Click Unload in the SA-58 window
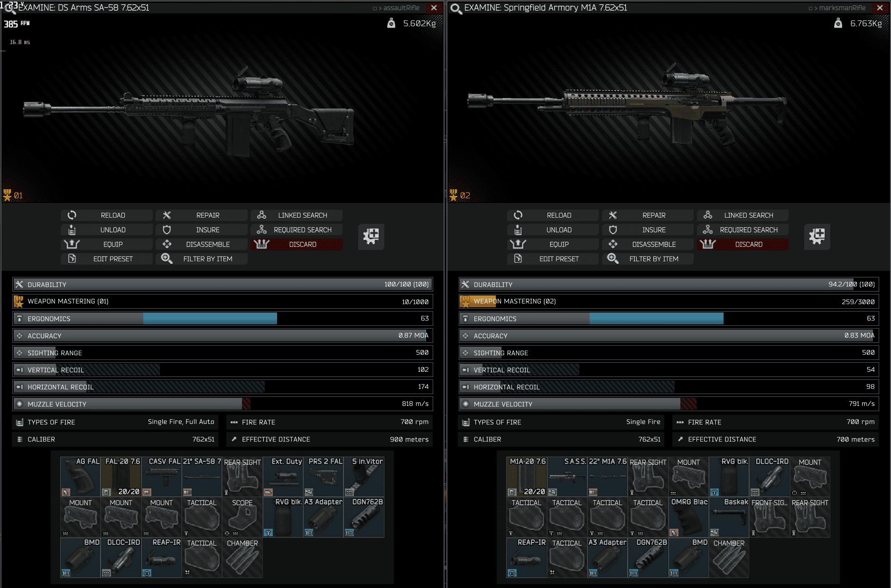This screenshot has height=588, width=891. pyautogui.click(x=107, y=230)
